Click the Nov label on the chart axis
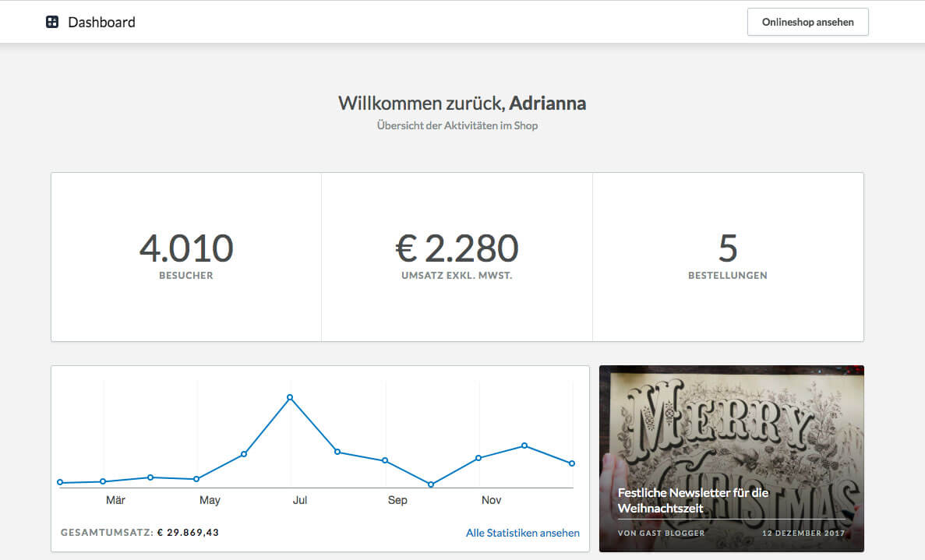 [x=492, y=500]
